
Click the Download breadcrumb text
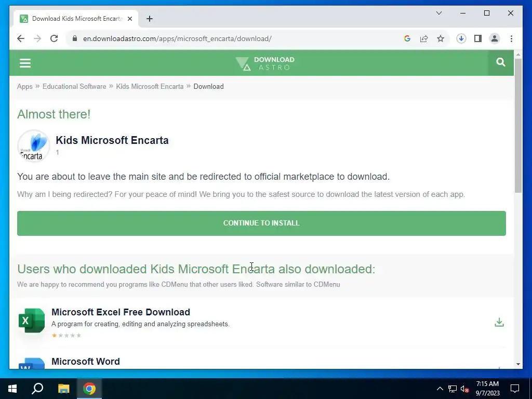(x=208, y=87)
